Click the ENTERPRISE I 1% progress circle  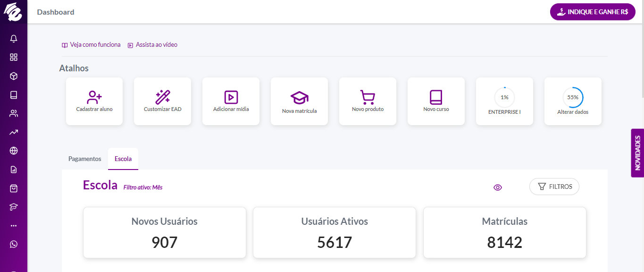pyautogui.click(x=504, y=97)
